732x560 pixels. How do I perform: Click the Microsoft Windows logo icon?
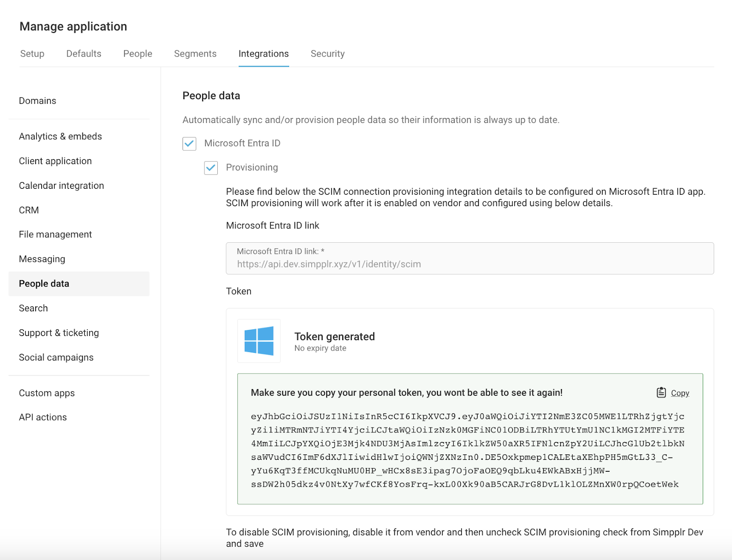(x=258, y=341)
